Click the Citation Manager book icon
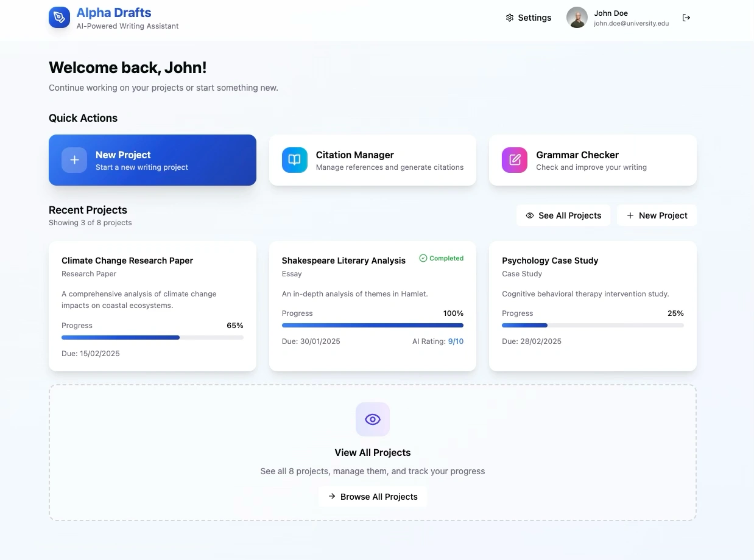Viewport: 754px width, 560px height. pyautogui.click(x=295, y=160)
